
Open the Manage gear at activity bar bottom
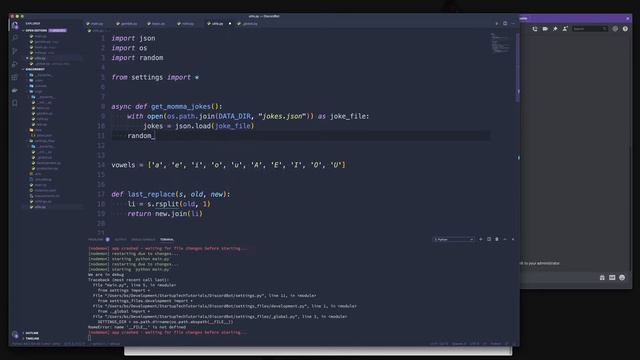click(x=15, y=334)
